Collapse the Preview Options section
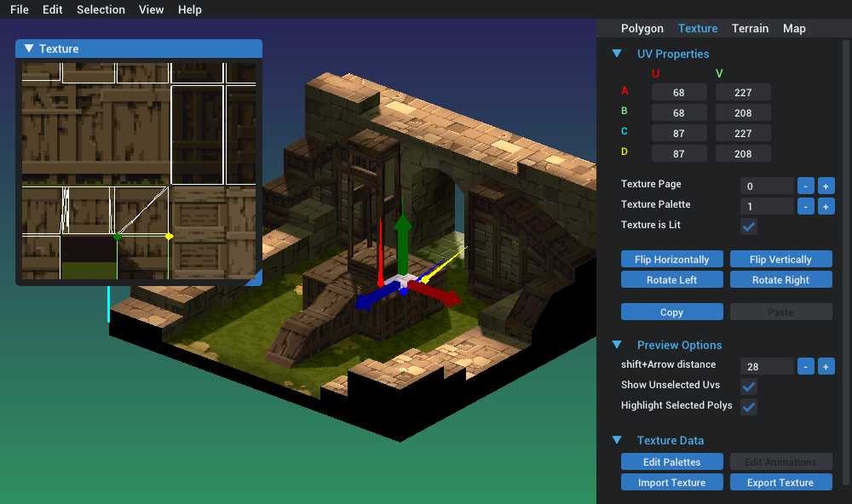This screenshot has width=852, height=504. 617,344
